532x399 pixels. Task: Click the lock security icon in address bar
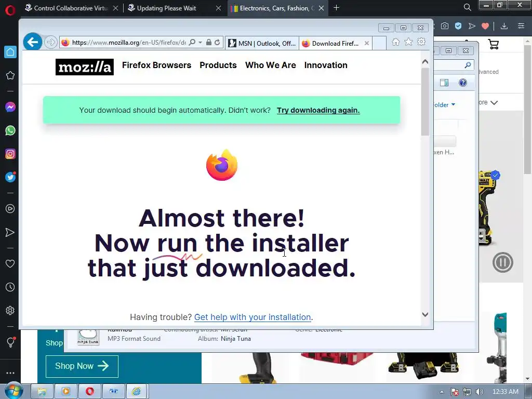tap(209, 43)
